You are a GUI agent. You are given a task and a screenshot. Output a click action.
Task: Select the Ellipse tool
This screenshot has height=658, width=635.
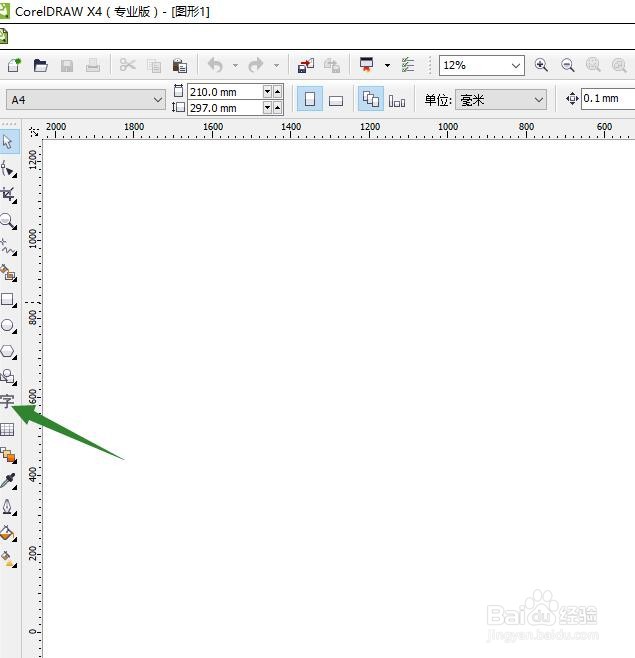(8, 326)
